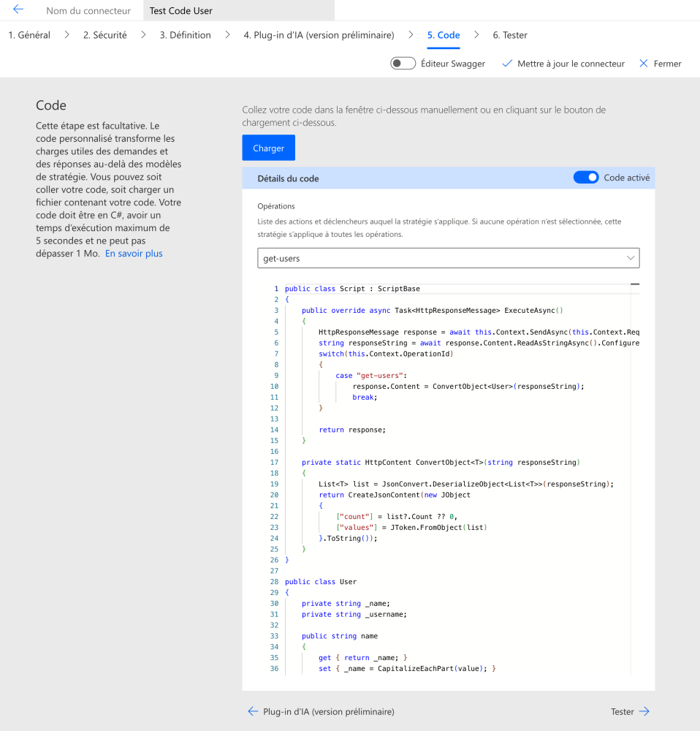
Task: Click Mettre à jour le connecteur
Action: (x=571, y=64)
